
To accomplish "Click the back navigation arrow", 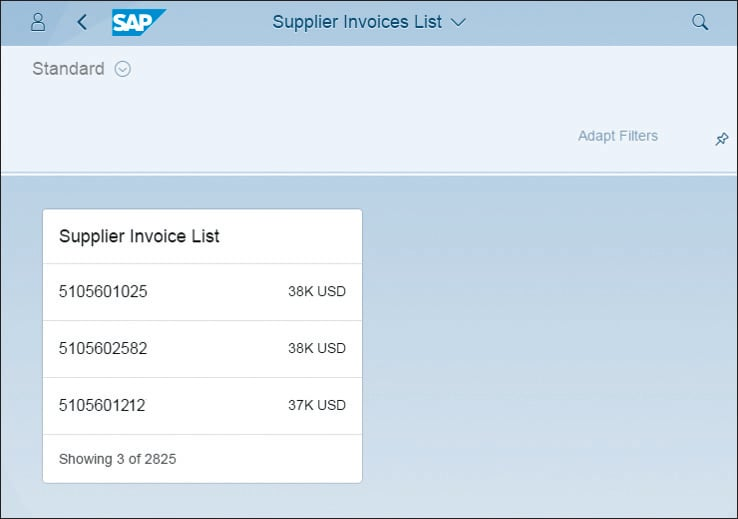I will tap(82, 22).
